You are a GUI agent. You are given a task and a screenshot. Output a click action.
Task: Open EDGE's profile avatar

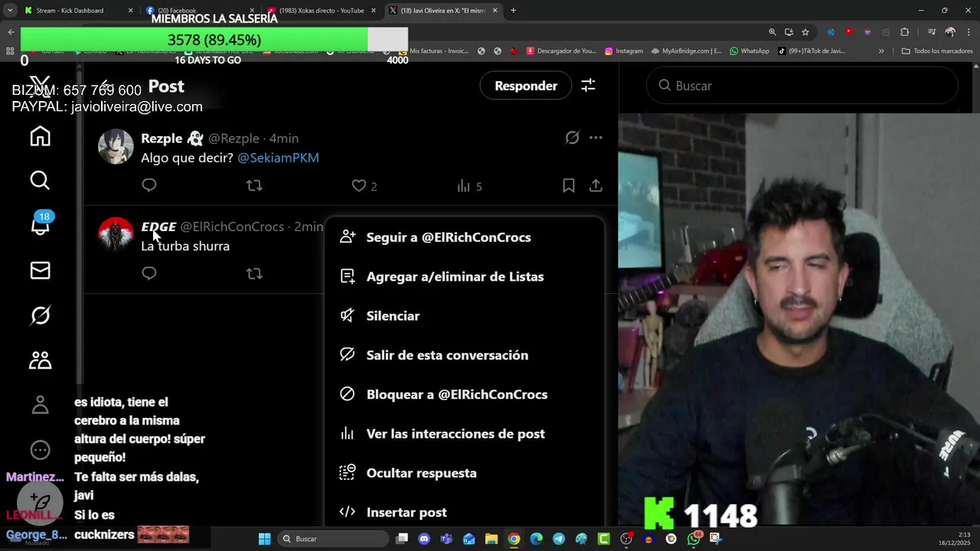[x=116, y=234]
